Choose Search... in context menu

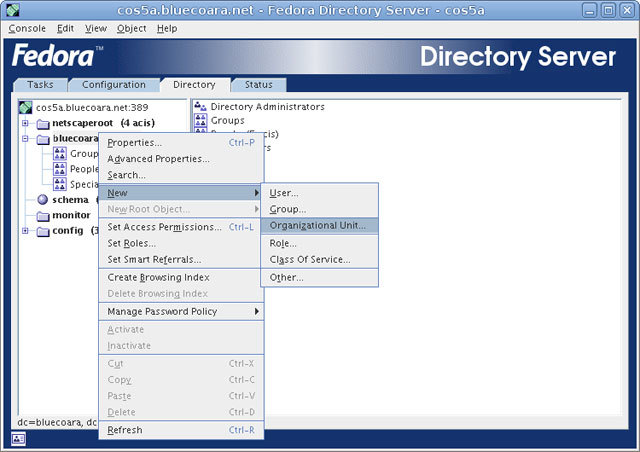tap(181, 175)
